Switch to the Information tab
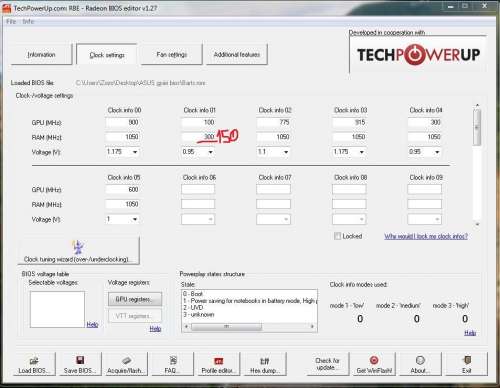The width and height of the screenshot is (500, 388). [x=41, y=54]
